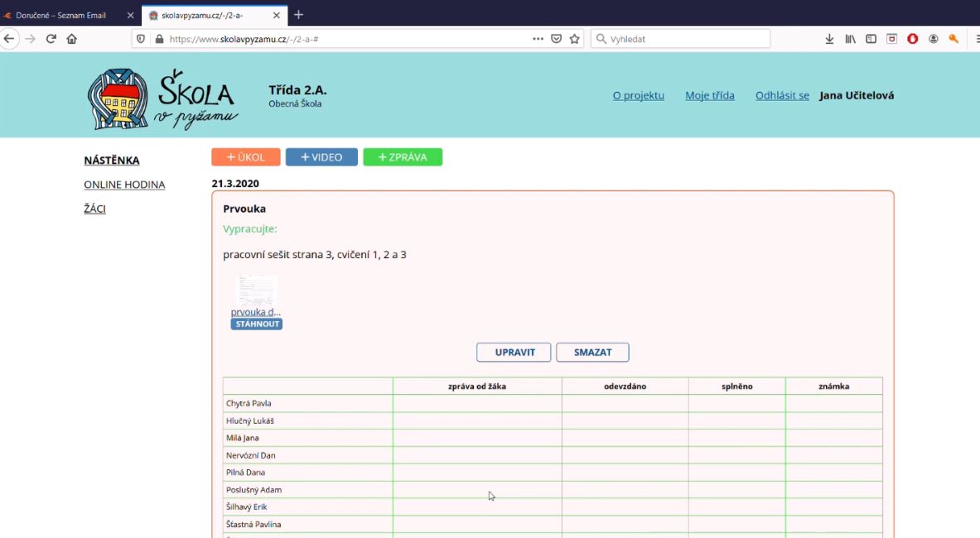Select student Nervózní Dan in table

(x=251, y=455)
